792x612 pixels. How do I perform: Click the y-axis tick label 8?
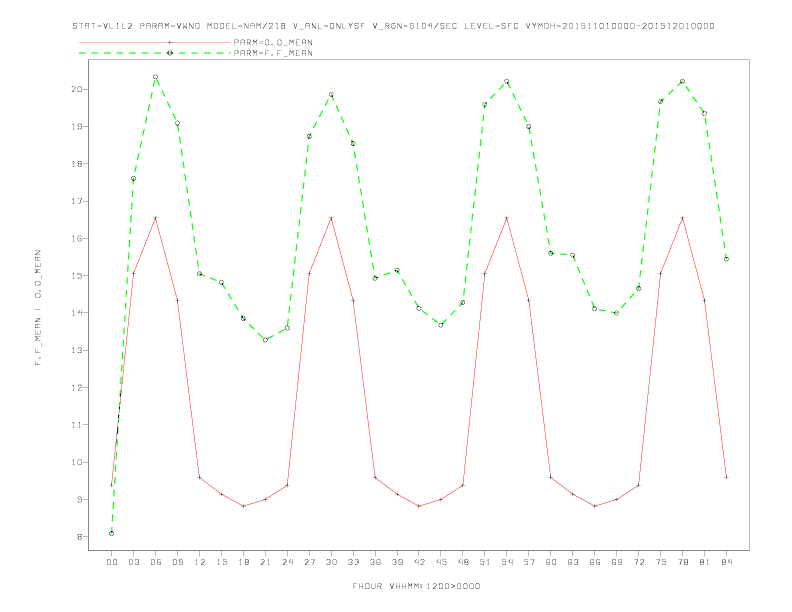click(x=79, y=537)
